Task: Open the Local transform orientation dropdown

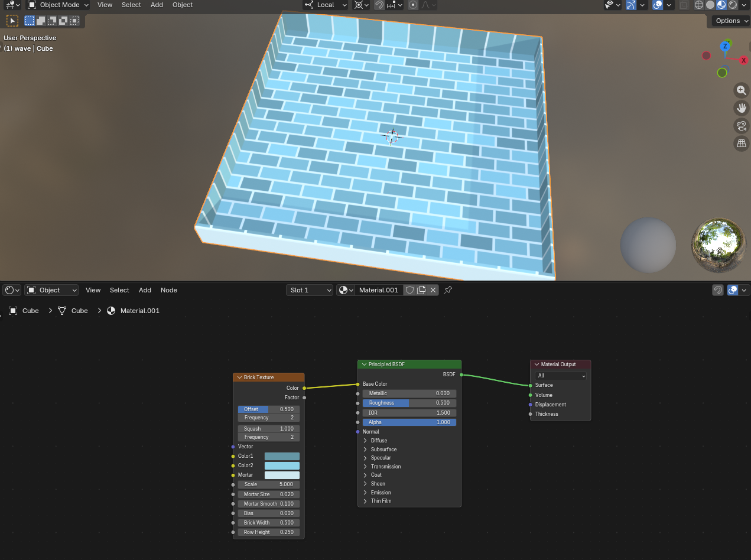Action: [325, 5]
